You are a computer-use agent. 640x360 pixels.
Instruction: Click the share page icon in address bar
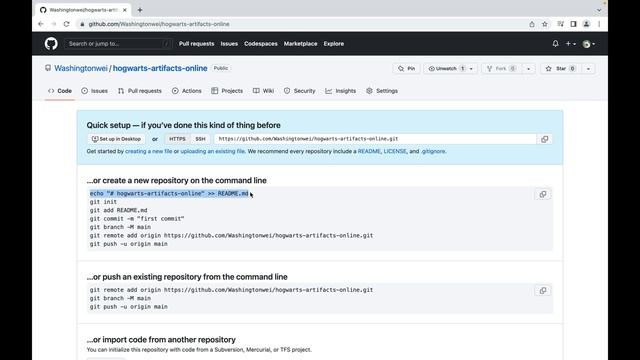[531, 24]
